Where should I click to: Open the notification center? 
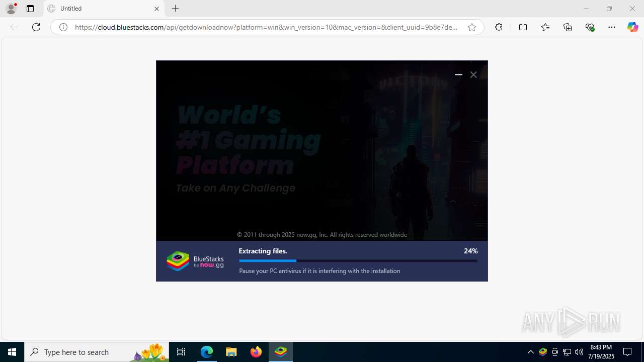click(x=628, y=352)
